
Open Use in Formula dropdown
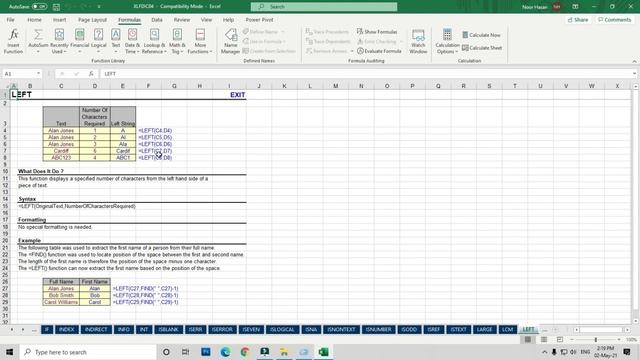[264, 41]
